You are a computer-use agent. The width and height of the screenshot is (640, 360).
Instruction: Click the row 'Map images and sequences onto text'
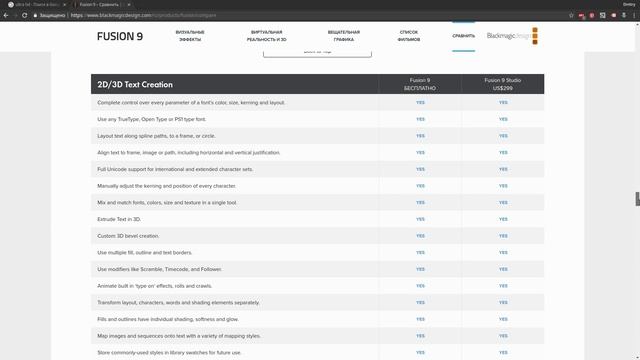[x=317, y=336]
